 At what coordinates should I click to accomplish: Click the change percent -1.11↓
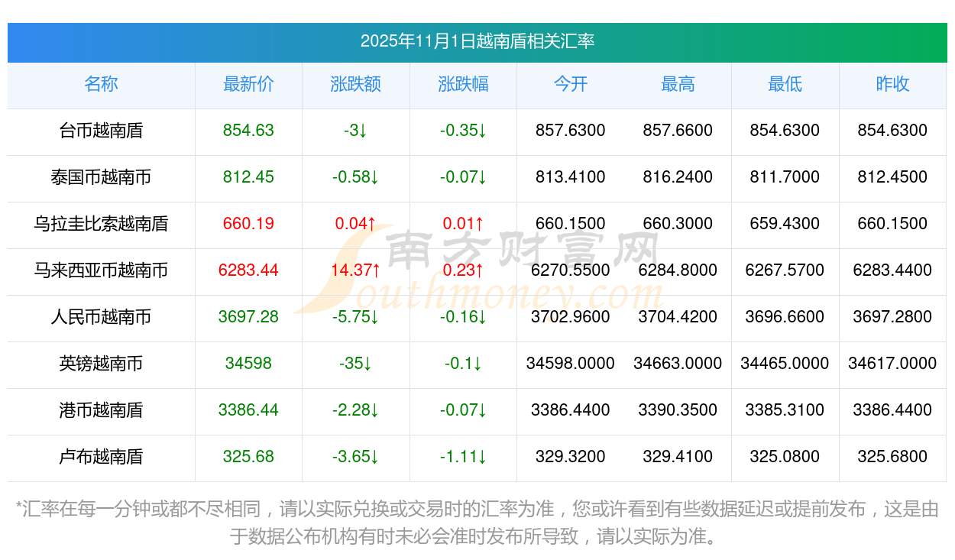coord(463,457)
